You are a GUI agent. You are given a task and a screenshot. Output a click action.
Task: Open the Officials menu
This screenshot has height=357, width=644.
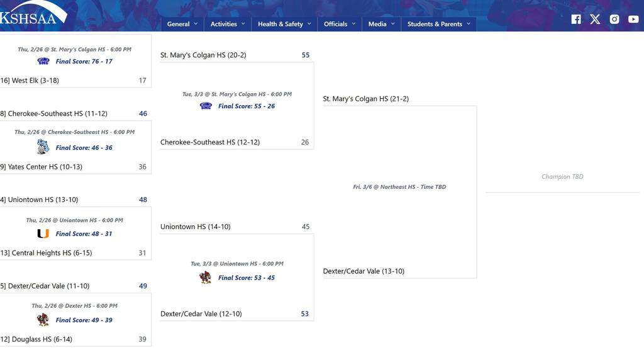click(340, 24)
